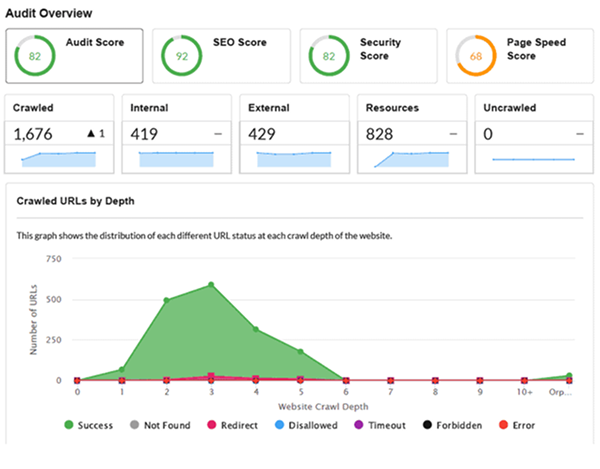
Task: Click the graph description sentence
Action: pos(204,236)
